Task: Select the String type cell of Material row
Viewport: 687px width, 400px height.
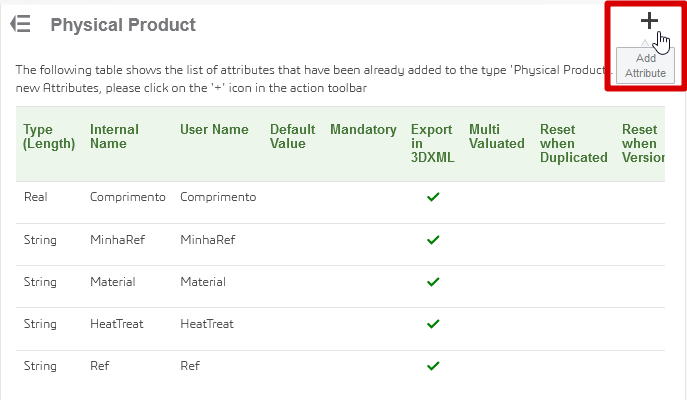Action: [40, 282]
